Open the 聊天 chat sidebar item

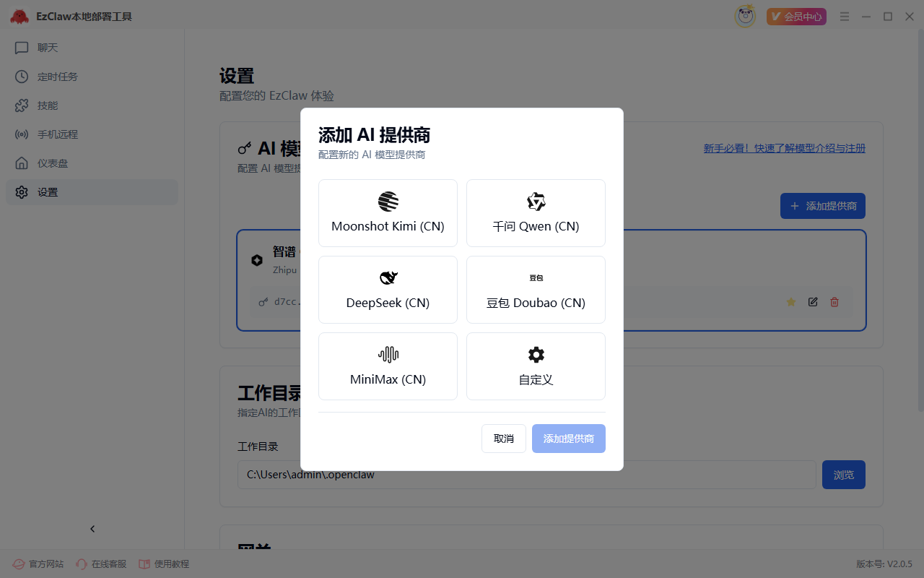48,48
